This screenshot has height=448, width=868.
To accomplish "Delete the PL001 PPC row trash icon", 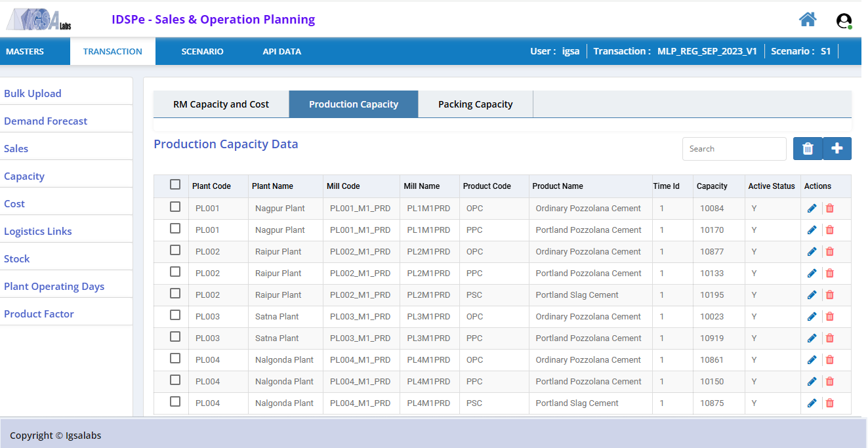I will coord(830,230).
